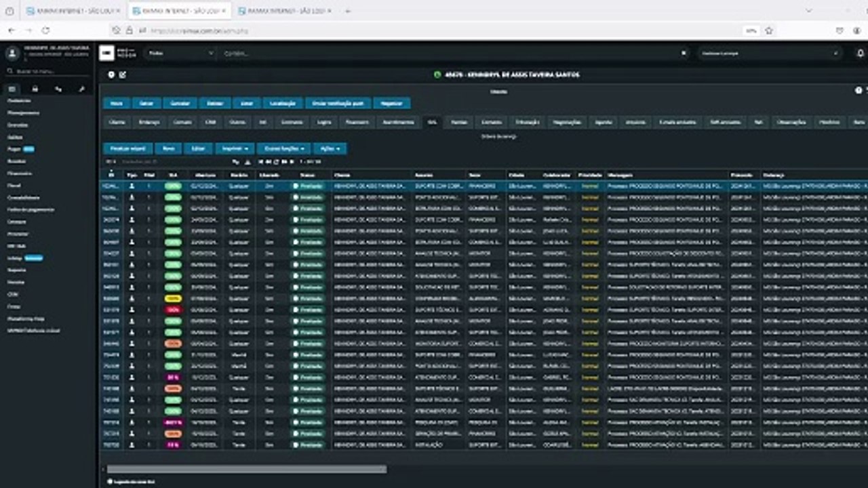Click the location pin icon above the form

(112, 75)
